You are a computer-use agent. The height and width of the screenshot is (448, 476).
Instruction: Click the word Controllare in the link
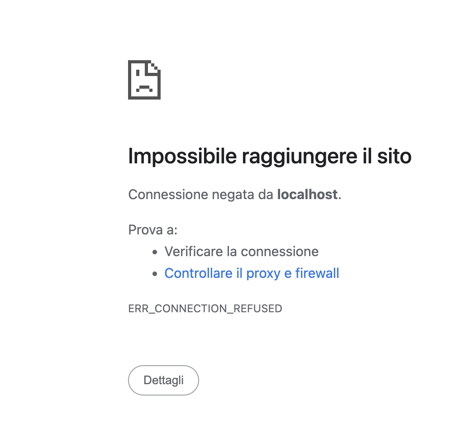tap(199, 273)
